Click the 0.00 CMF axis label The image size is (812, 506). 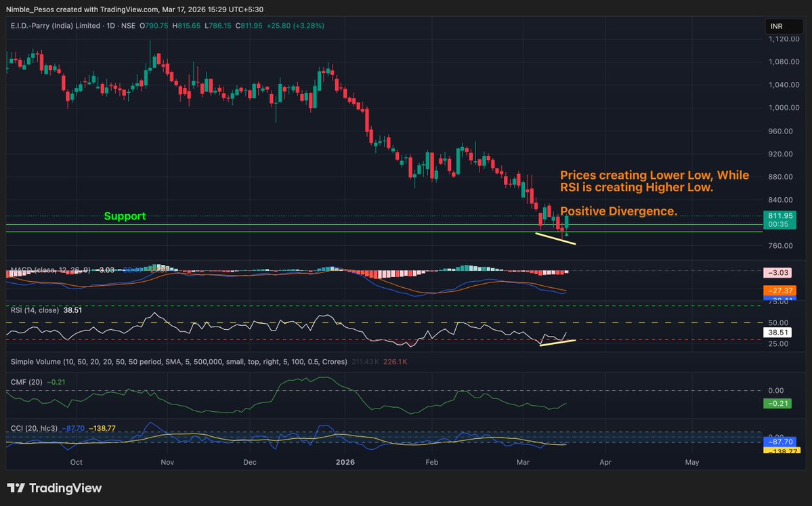[x=775, y=390]
